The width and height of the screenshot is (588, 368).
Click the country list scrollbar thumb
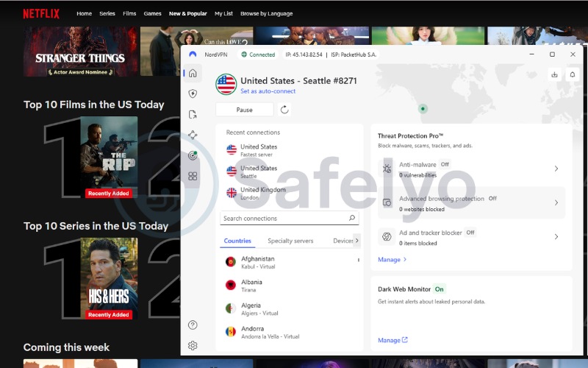coord(359,260)
